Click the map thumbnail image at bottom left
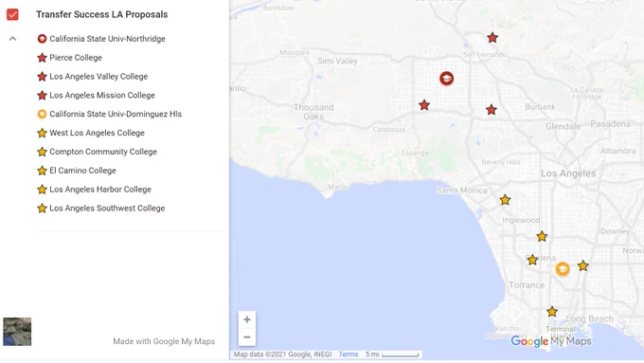This screenshot has width=644, height=363. click(x=17, y=332)
